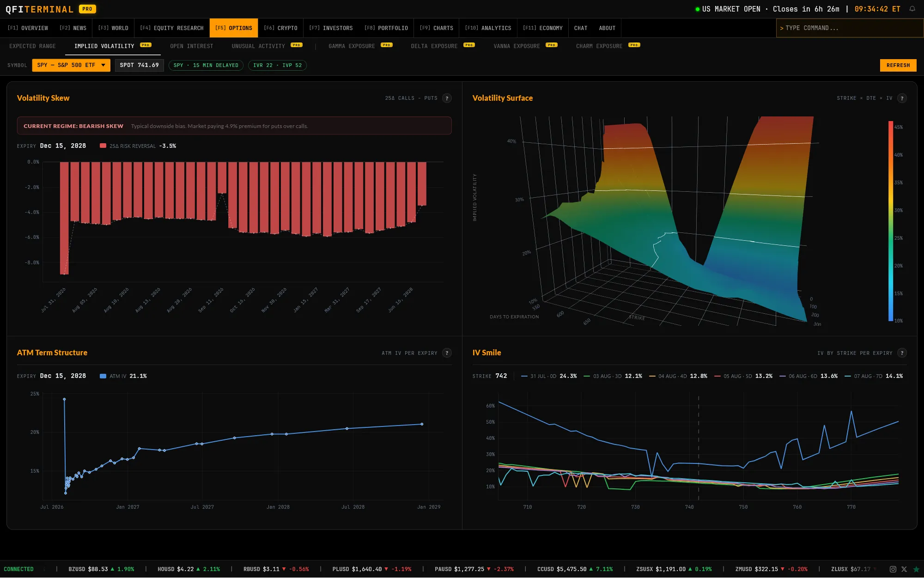Click the green market open indicator dot

(x=698, y=9)
